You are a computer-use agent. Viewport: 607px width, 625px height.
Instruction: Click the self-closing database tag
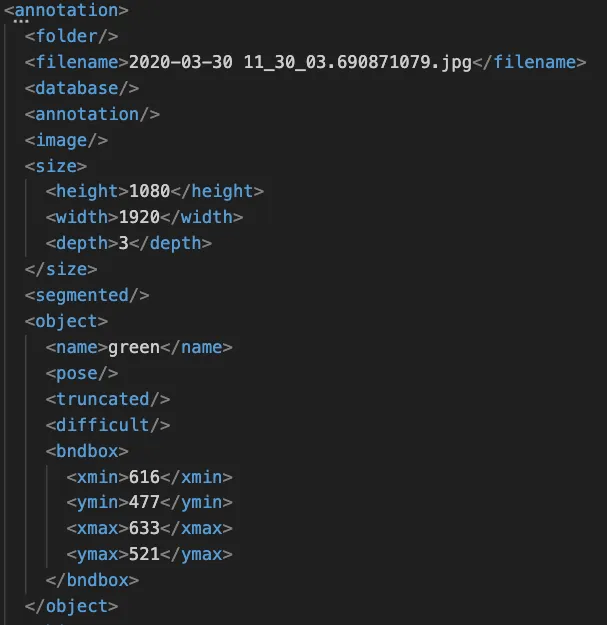[x=82, y=88]
